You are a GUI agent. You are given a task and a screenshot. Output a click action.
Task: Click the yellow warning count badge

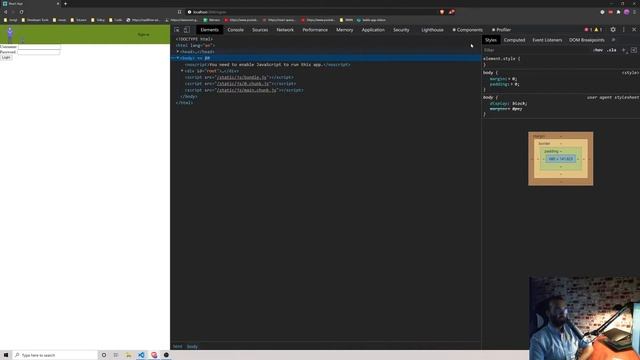tap(598, 30)
